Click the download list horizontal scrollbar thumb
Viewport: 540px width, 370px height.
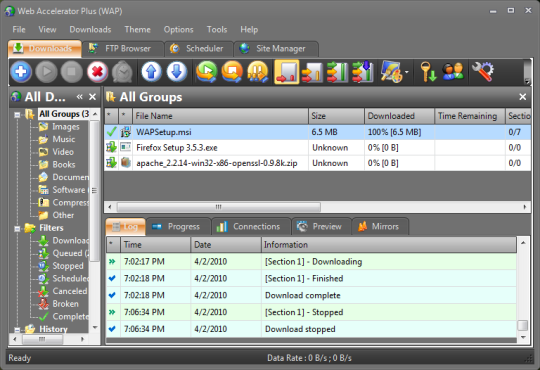pos(219,207)
